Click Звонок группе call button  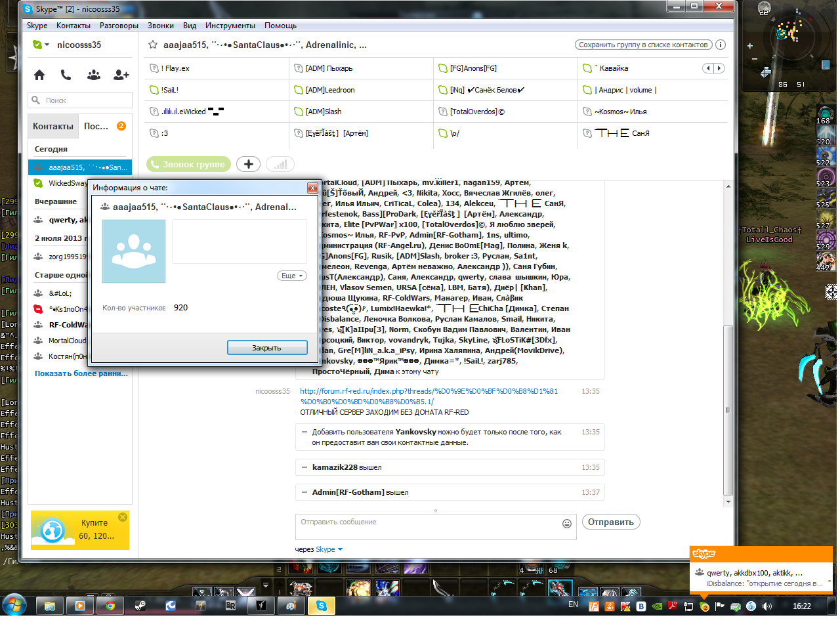point(189,164)
